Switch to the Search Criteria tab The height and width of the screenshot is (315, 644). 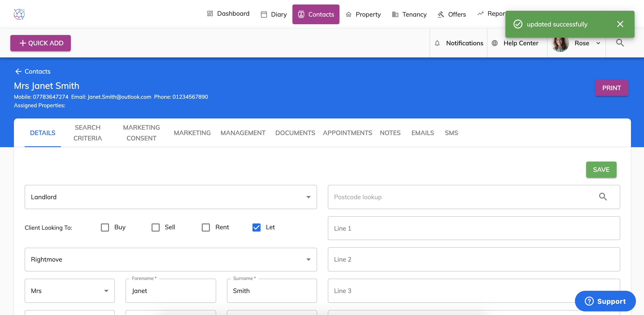coord(87,133)
